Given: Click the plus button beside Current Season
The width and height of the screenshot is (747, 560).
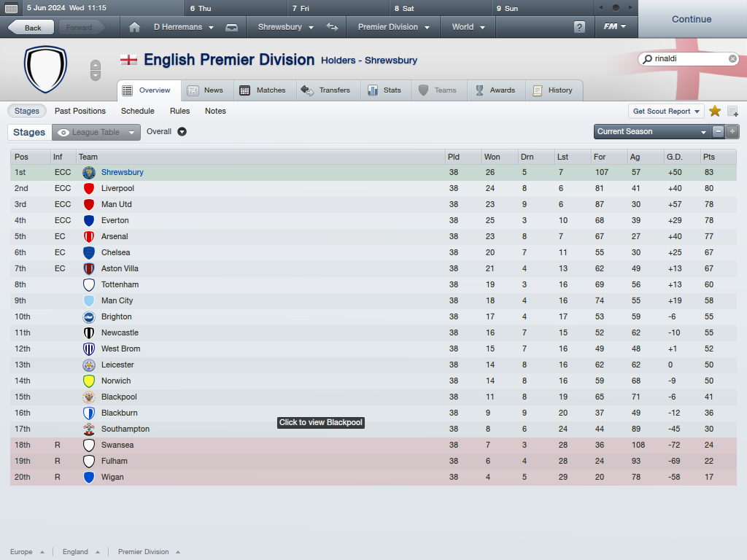Looking at the screenshot, I should (732, 132).
